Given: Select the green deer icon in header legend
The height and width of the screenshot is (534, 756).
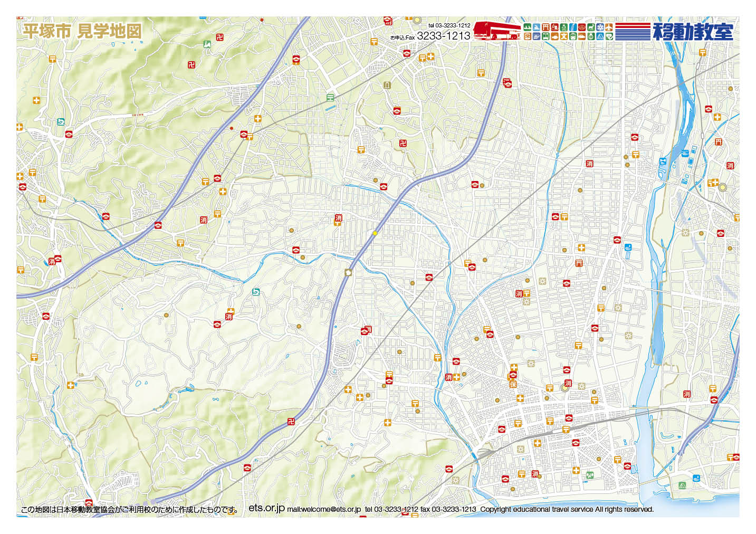Looking at the screenshot, I should coord(591,27).
